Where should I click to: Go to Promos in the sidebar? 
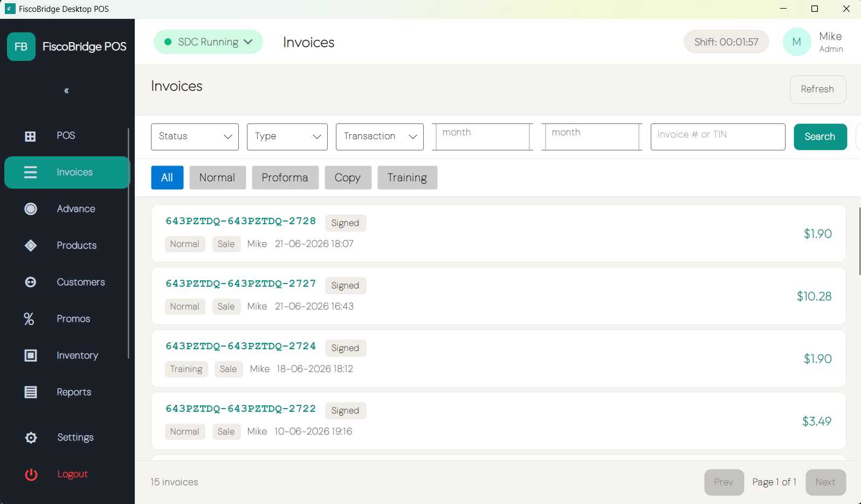tap(73, 319)
